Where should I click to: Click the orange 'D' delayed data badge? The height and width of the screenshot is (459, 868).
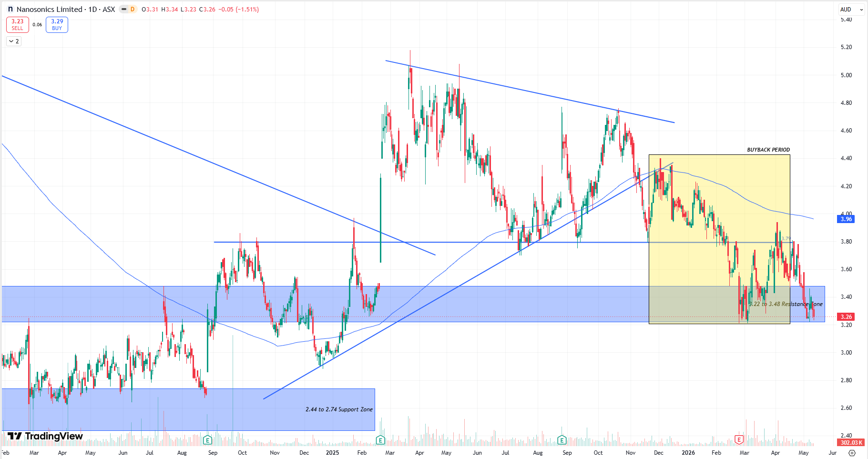[133, 9]
